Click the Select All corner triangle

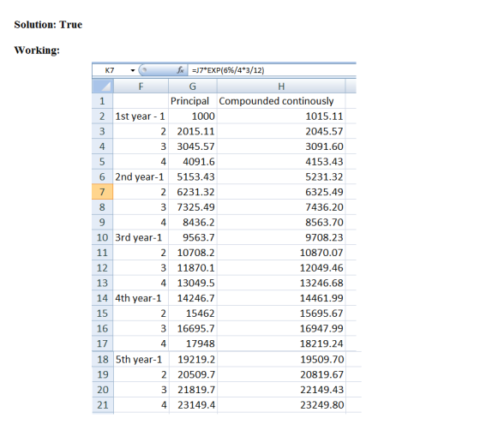point(103,86)
